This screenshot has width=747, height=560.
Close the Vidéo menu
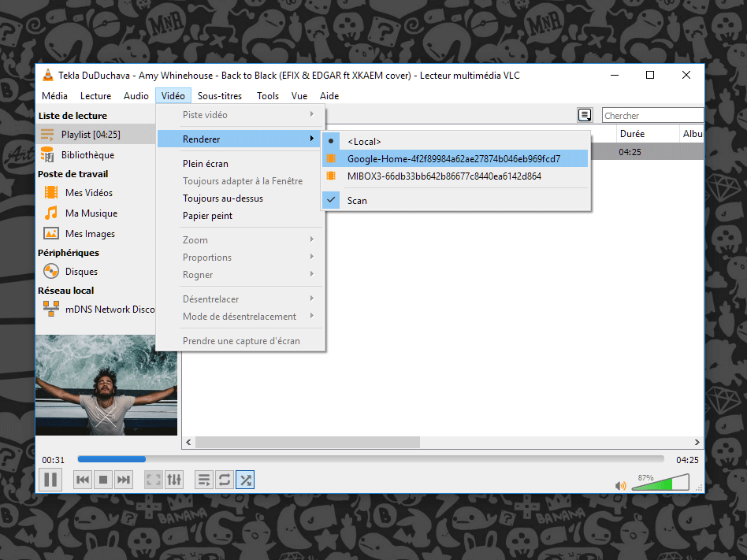pyautogui.click(x=173, y=96)
